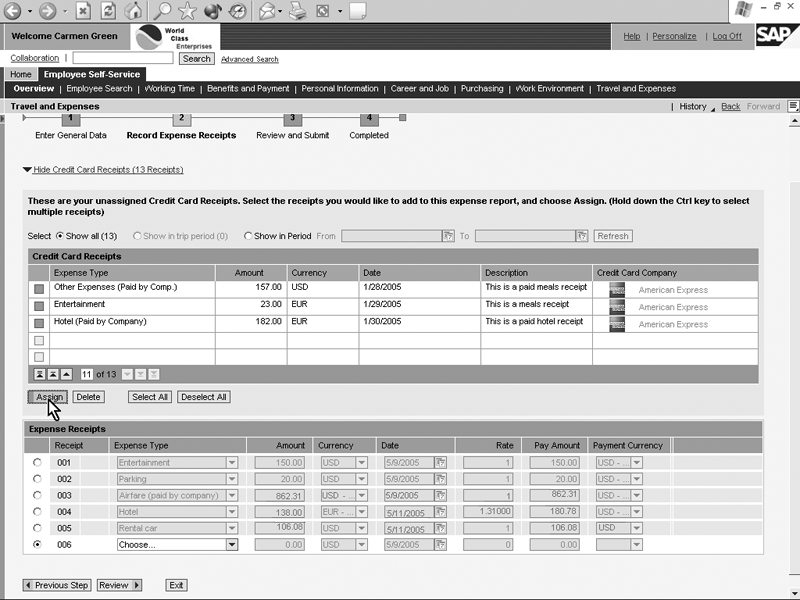This screenshot has height=600, width=800.
Task: Click the Review button
Action: pos(119,585)
